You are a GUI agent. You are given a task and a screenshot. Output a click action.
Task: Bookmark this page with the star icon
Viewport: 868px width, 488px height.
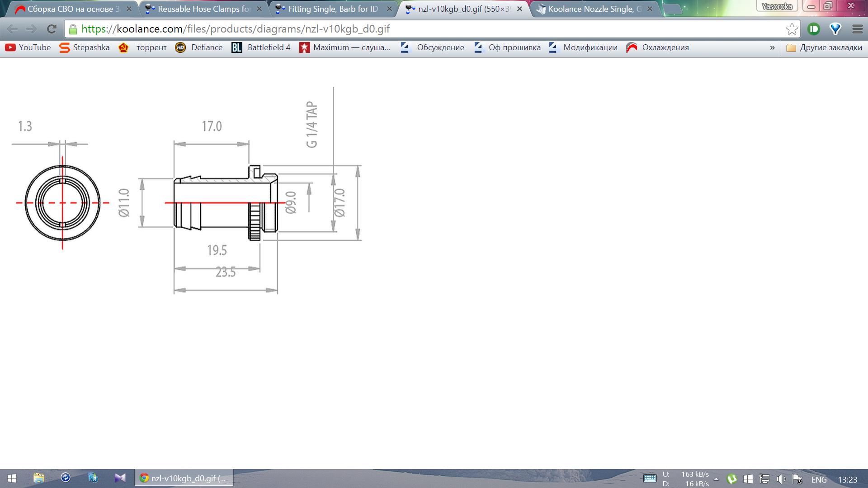pos(792,29)
